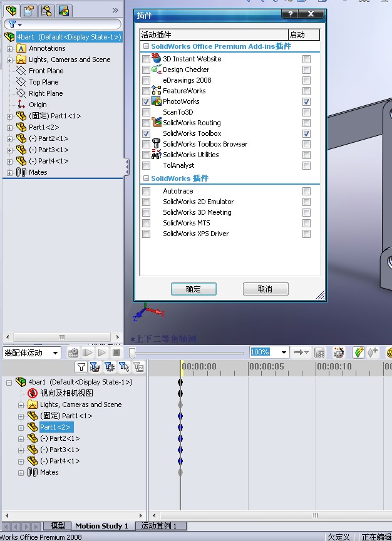
Task: Stop the motion study playback
Action: click(116, 353)
